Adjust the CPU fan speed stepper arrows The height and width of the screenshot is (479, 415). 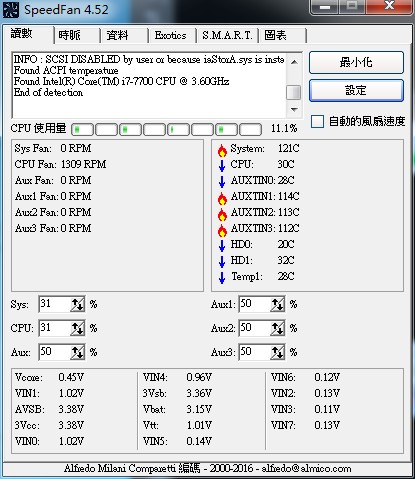tap(77, 328)
